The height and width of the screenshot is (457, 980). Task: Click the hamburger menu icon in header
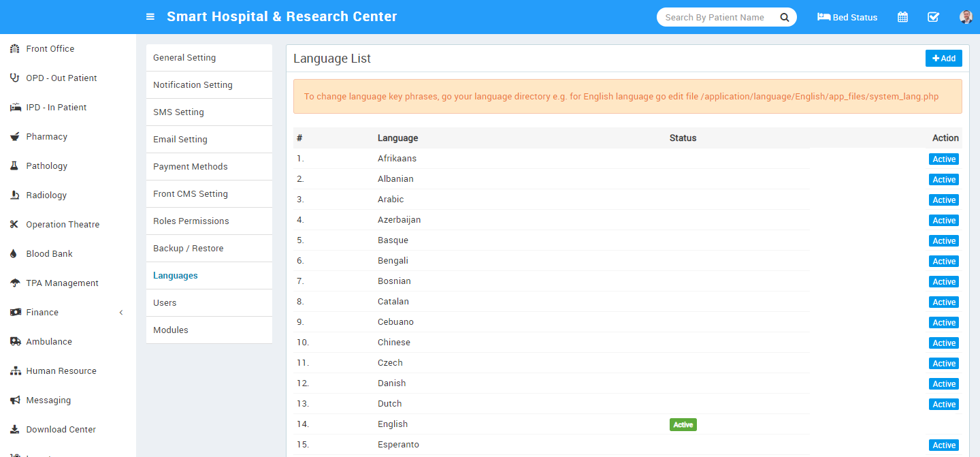coord(150,17)
